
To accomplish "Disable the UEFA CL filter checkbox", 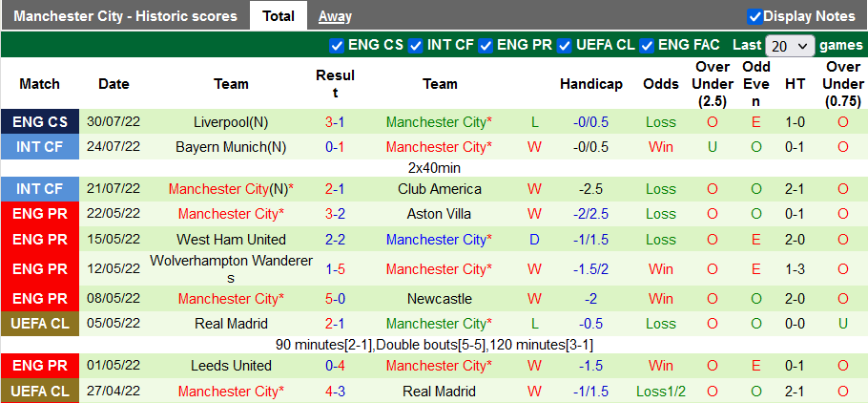I will pyautogui.click(x=565, y=45).
